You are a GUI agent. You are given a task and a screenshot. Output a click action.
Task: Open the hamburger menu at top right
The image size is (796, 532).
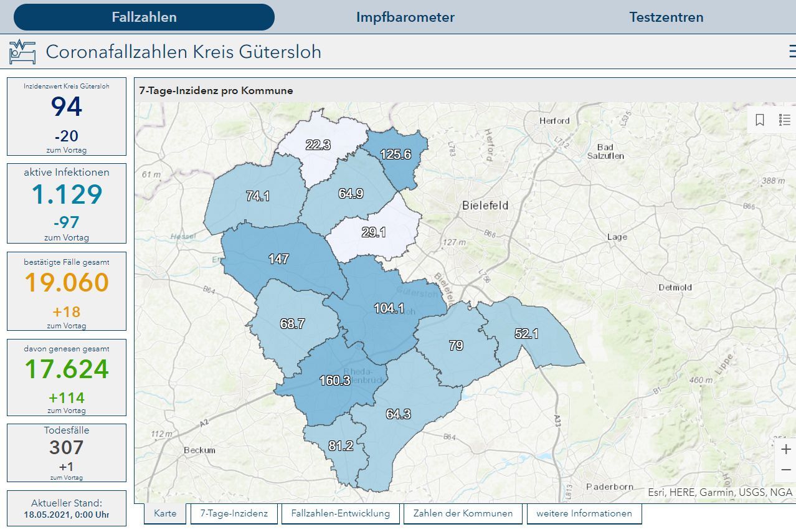coord(790,52)
